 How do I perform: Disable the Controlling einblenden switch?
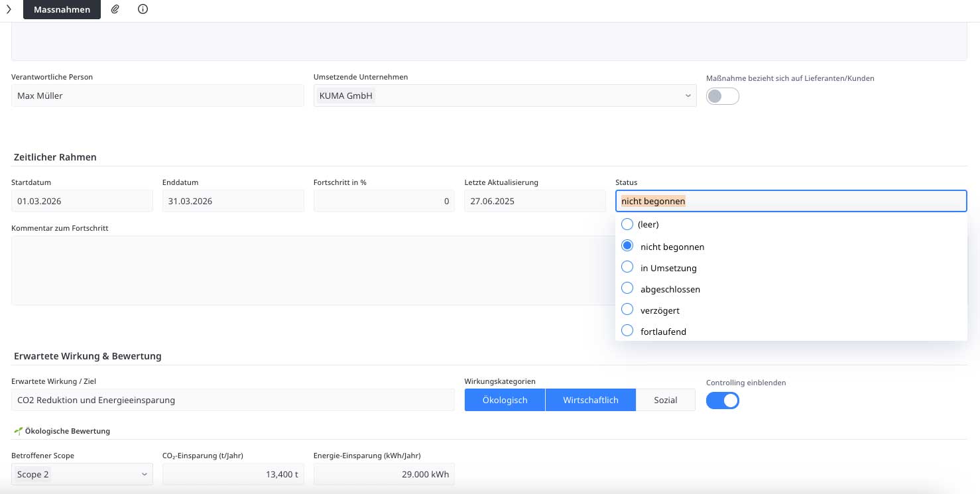click(723, 401)
